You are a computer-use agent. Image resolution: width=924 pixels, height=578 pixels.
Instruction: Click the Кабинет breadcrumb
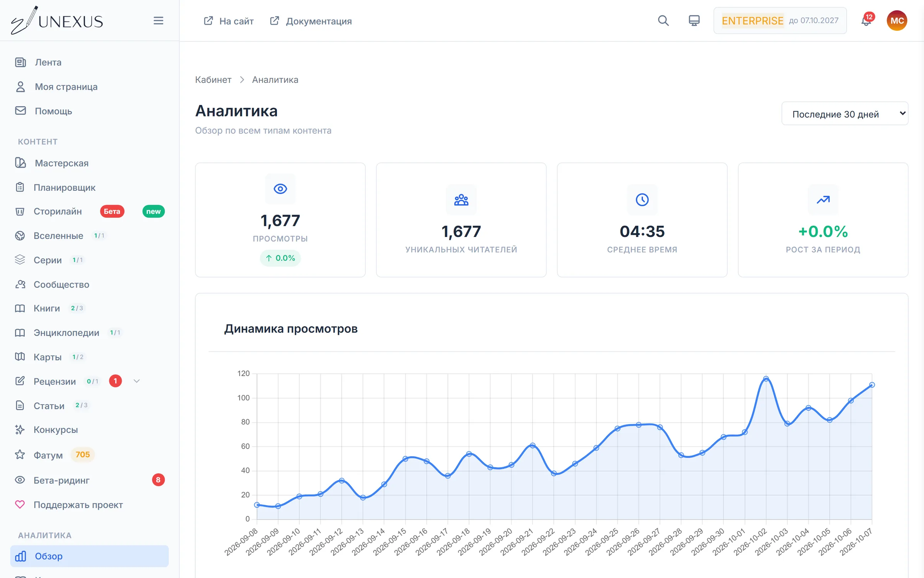point(213,80)
